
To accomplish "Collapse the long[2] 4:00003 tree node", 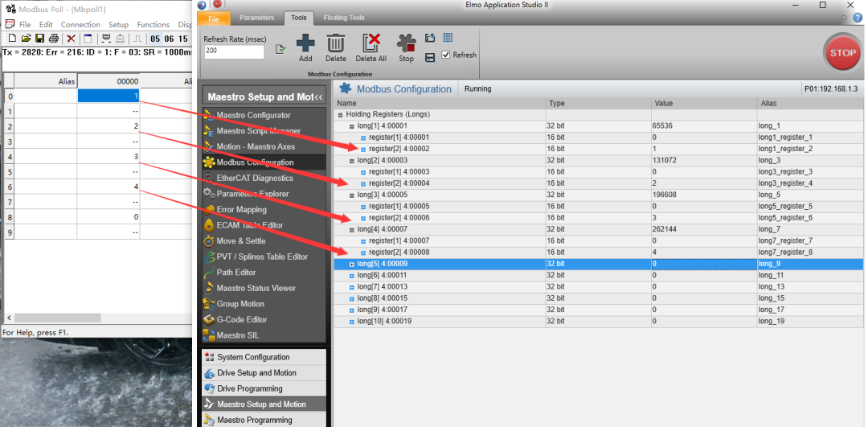I will click(351, 161).
